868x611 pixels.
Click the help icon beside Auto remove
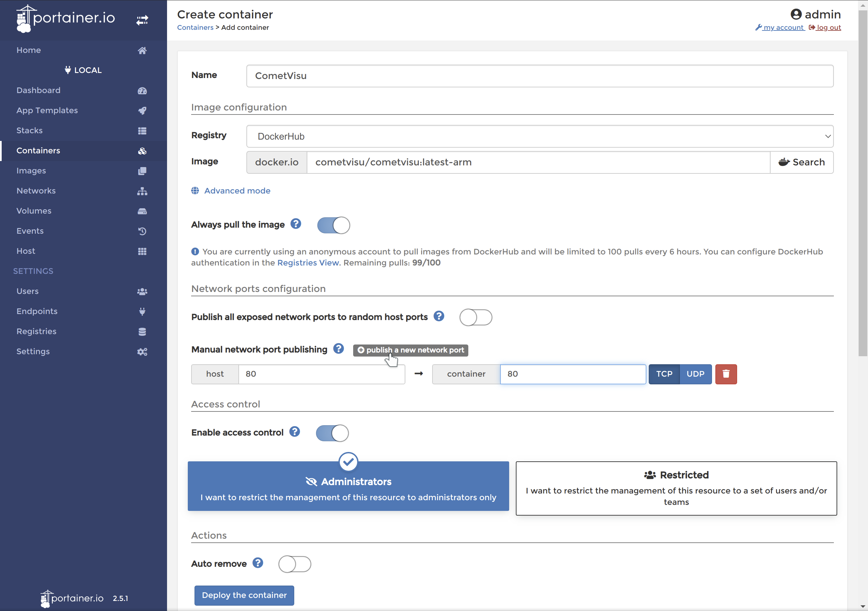click(258, 563)
